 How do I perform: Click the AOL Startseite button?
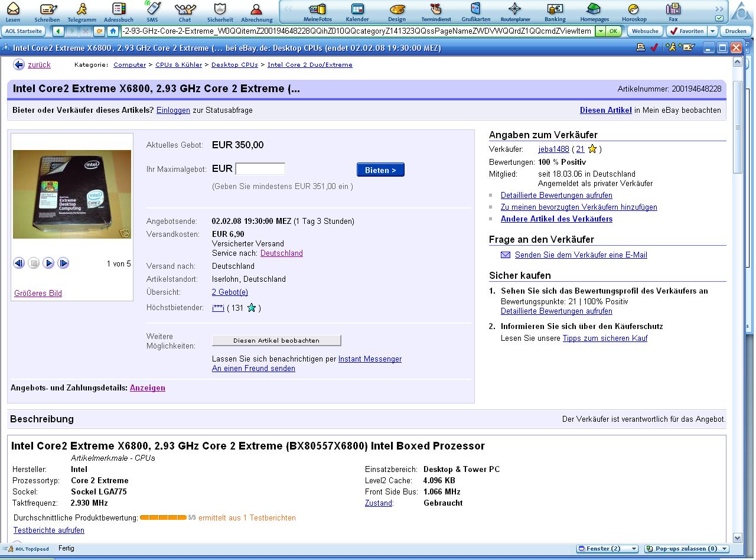[x=23, y=31]
